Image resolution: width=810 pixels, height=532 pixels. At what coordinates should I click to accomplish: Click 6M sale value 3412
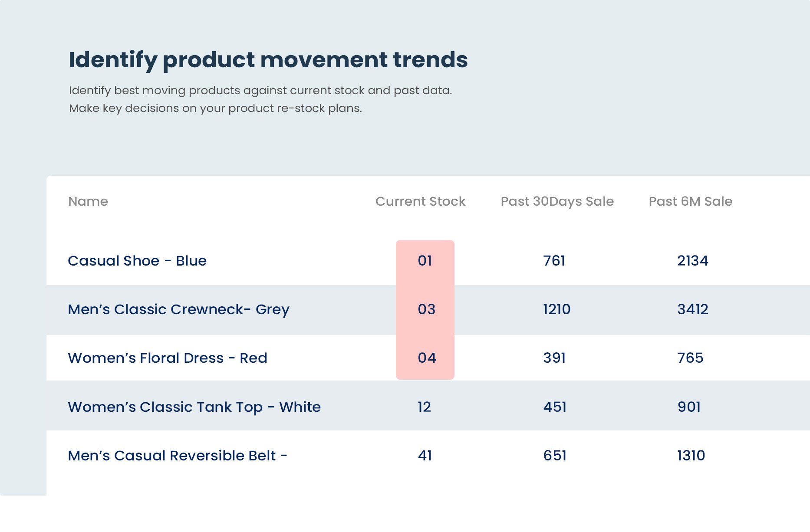pyautogui.click(x=693, y=309)
